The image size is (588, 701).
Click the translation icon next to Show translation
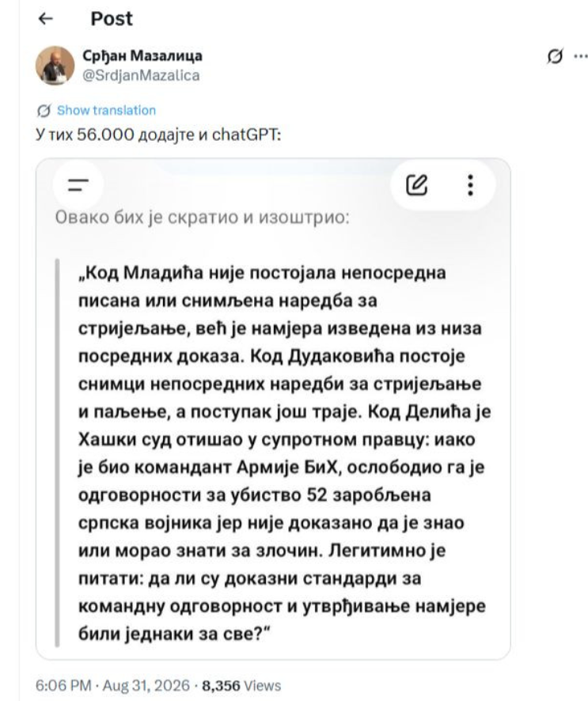click(44, 111)
